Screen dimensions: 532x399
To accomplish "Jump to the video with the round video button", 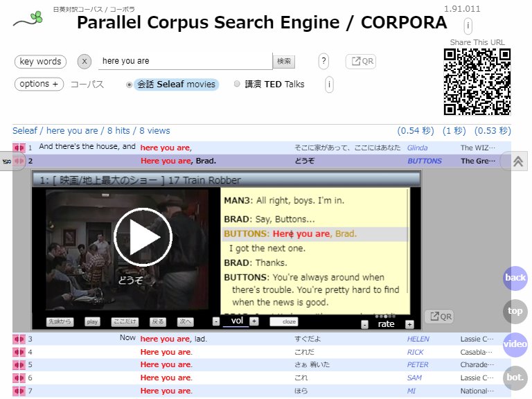I will click(x=515, y=344).
